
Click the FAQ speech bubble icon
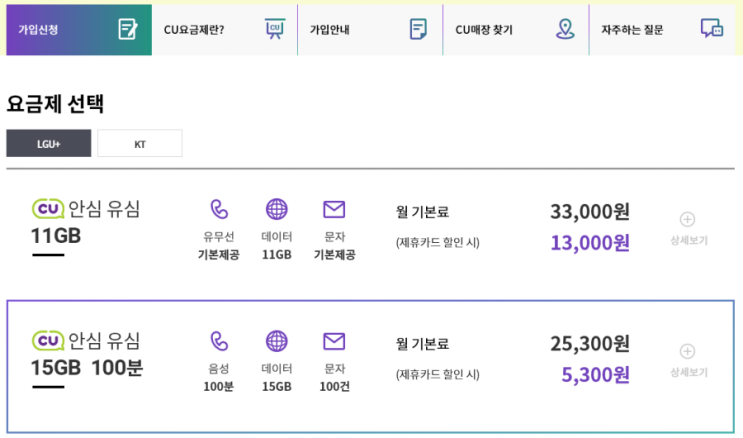712,28
